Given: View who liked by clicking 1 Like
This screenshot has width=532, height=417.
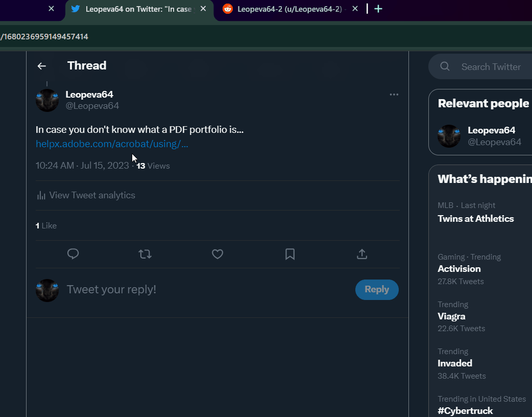Looking at the screenshot, I should point(45,225).
